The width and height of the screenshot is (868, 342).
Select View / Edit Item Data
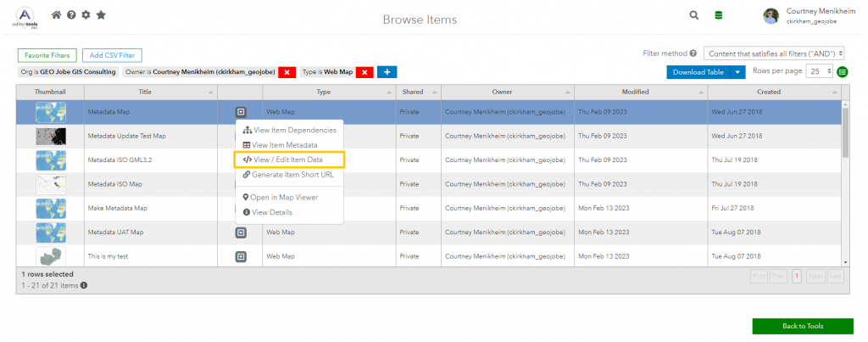click(290, 160)
